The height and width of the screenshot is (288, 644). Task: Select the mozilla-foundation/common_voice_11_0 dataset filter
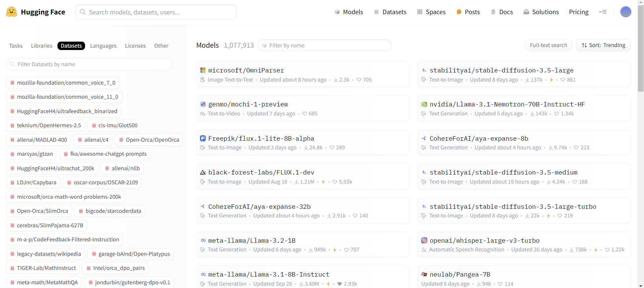64,97
